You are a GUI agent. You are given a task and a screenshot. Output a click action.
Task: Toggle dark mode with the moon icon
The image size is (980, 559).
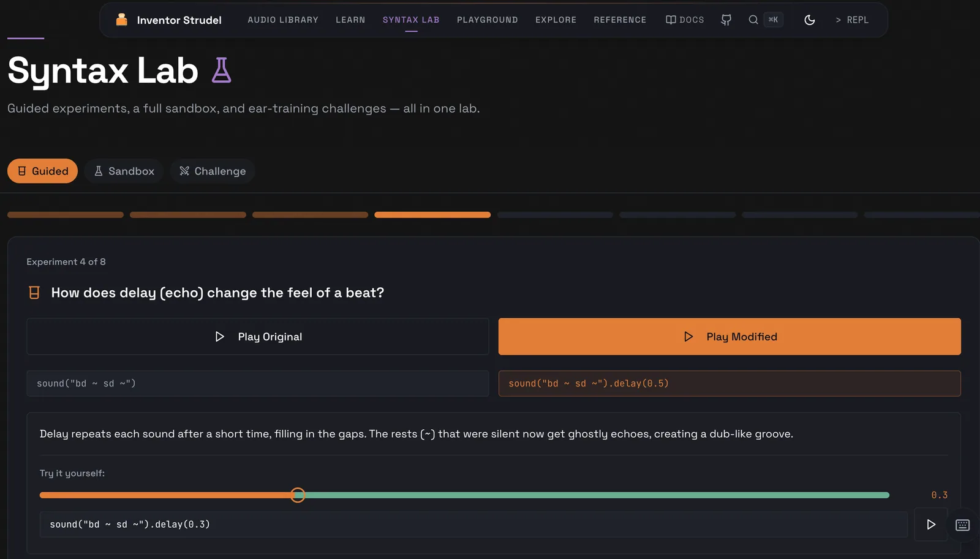810,20
